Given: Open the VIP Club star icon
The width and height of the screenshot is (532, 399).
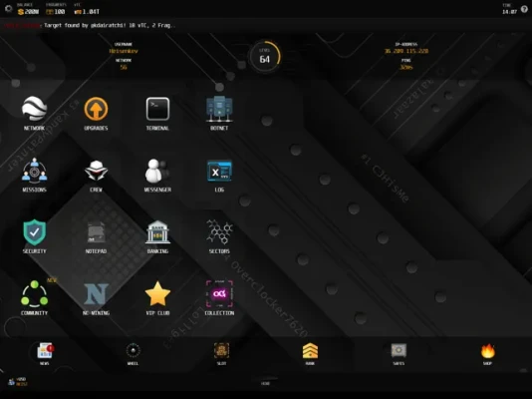Looking at the screenshot, I should click(157, 293).
